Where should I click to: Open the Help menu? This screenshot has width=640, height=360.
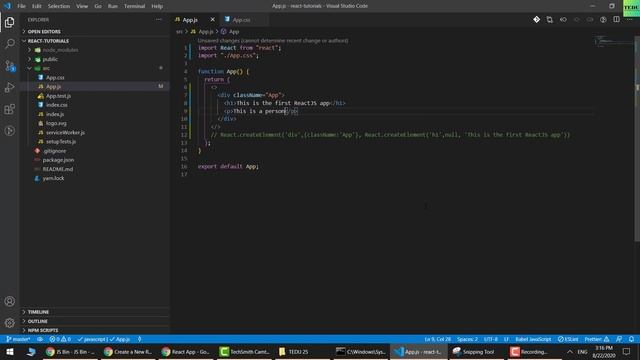pos(157,6)
